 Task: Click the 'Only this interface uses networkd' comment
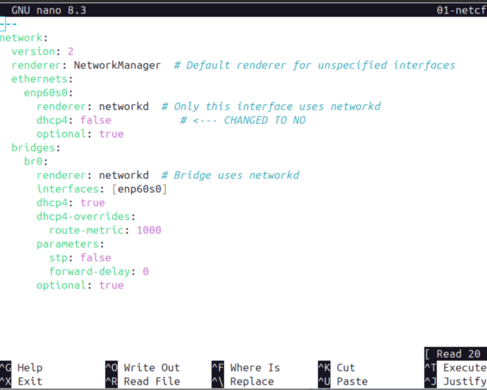271,106
